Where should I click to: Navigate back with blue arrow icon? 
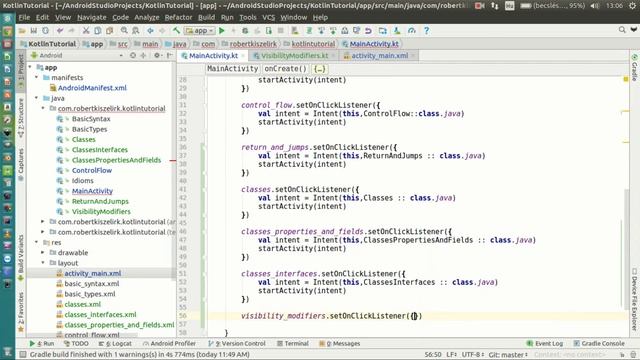pos(150,31)
